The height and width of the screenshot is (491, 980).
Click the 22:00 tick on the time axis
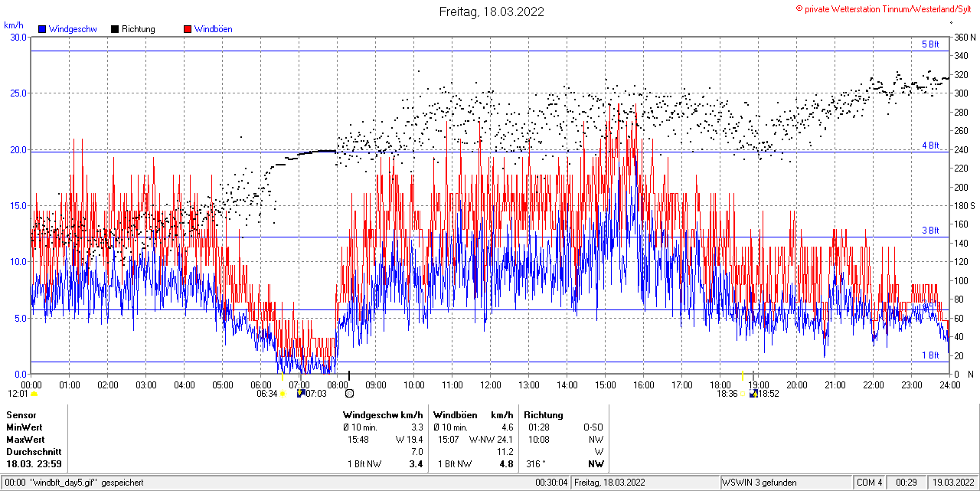click(874, 385)
